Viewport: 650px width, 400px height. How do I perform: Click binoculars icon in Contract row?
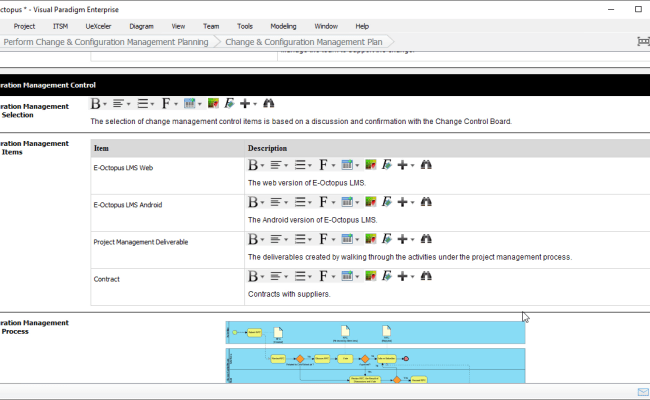coord(426,276)
